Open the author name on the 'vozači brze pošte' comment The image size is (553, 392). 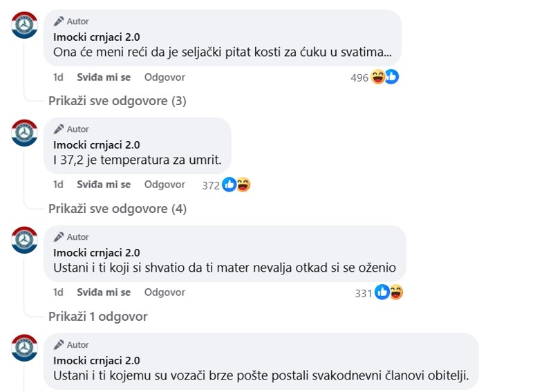click(96, 361)
